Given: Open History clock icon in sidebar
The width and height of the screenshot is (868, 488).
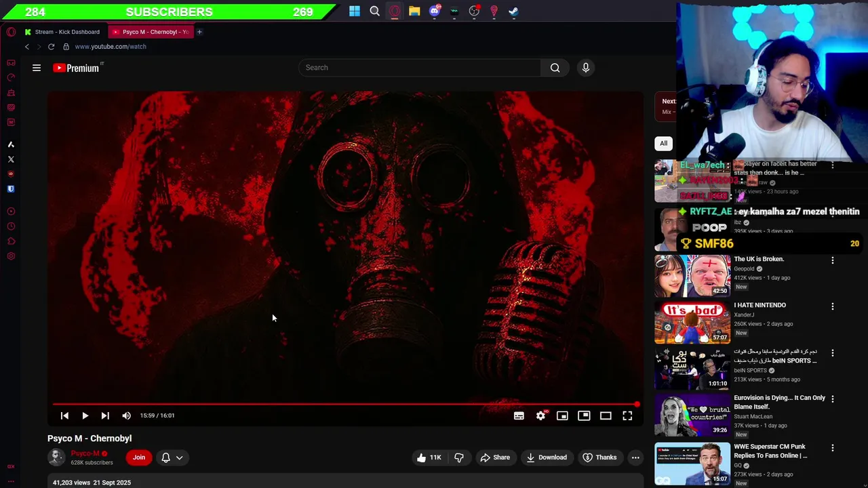Looking at the screenshot, I should click(x=11, y=226).
